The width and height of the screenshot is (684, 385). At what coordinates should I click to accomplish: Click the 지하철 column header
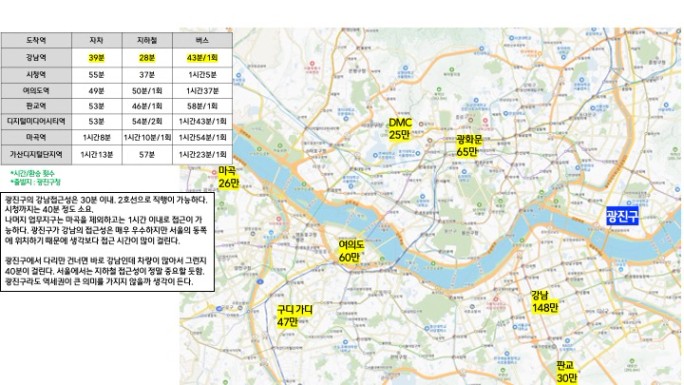coord(147,40)
